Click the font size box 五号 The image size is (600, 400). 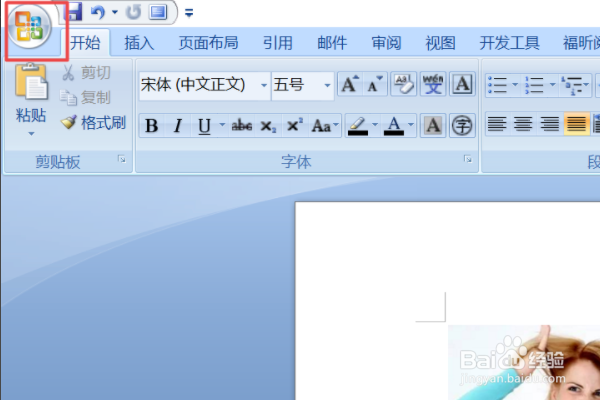pyautogui.click(x=297, y=85)
